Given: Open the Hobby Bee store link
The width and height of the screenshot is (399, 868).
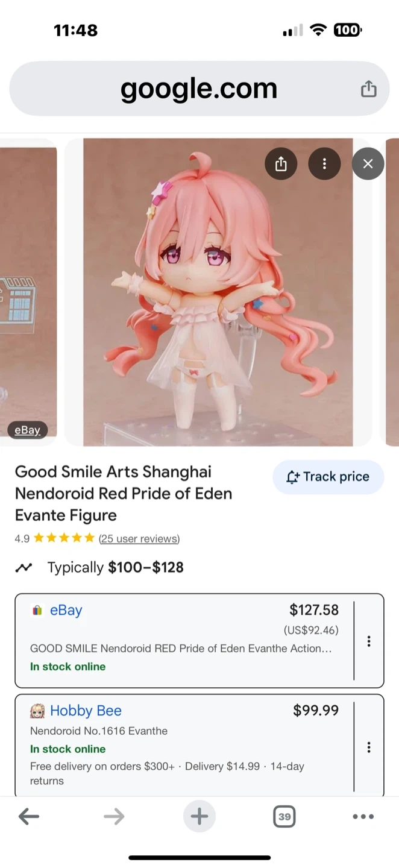Looking at the screenshot, I should pos(86,711).
